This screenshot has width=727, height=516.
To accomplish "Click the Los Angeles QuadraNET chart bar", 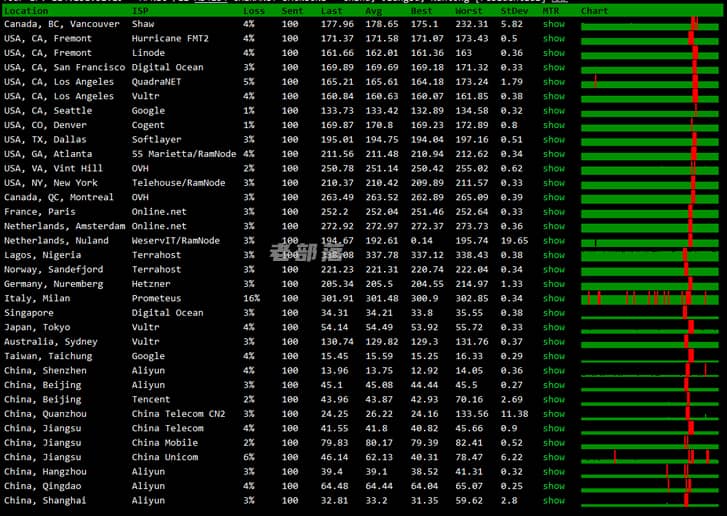I will coord(650,82).
